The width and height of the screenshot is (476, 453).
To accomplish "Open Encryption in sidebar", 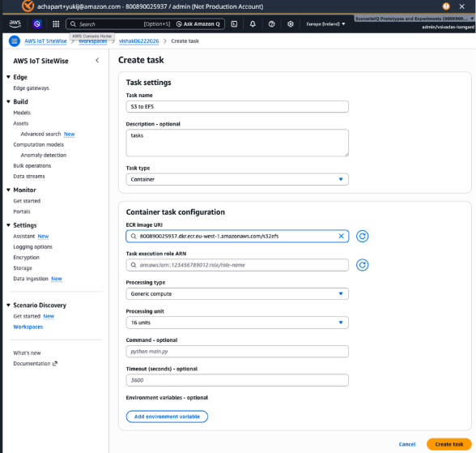I will (x=26, y=258).
